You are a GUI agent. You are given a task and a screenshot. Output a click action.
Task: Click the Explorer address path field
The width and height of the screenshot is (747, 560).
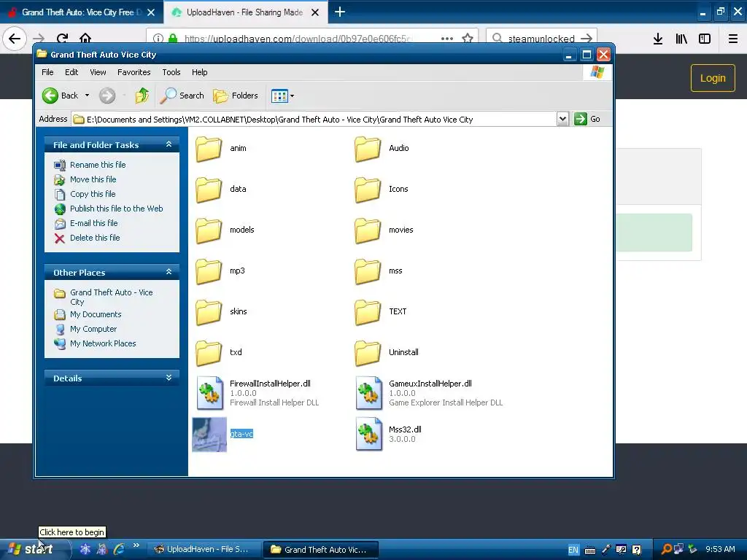pyautogui.click(x=314, y=119)
